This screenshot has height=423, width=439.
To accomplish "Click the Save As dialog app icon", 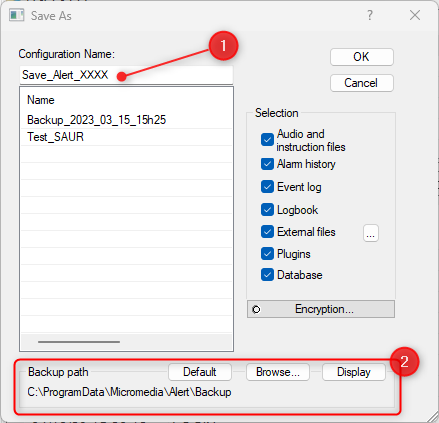I will (x=16, y=15).
